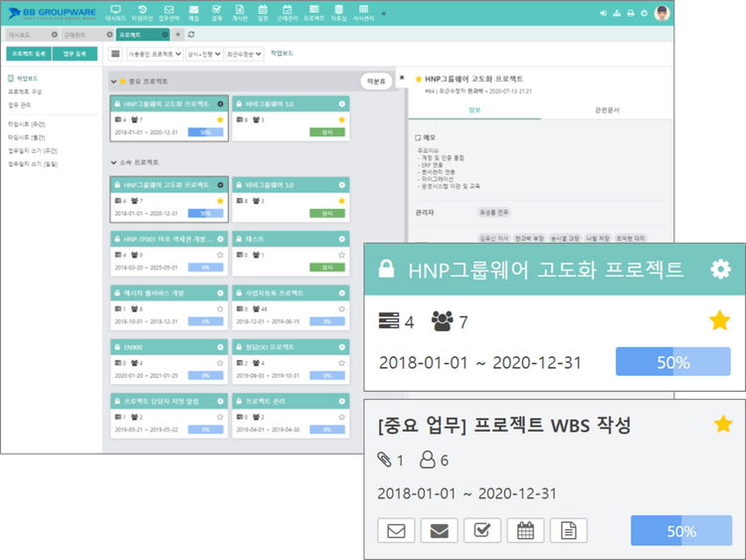Open the gear settings on the enlarged HNP card
746x560 pixels.
click(720, 270)
